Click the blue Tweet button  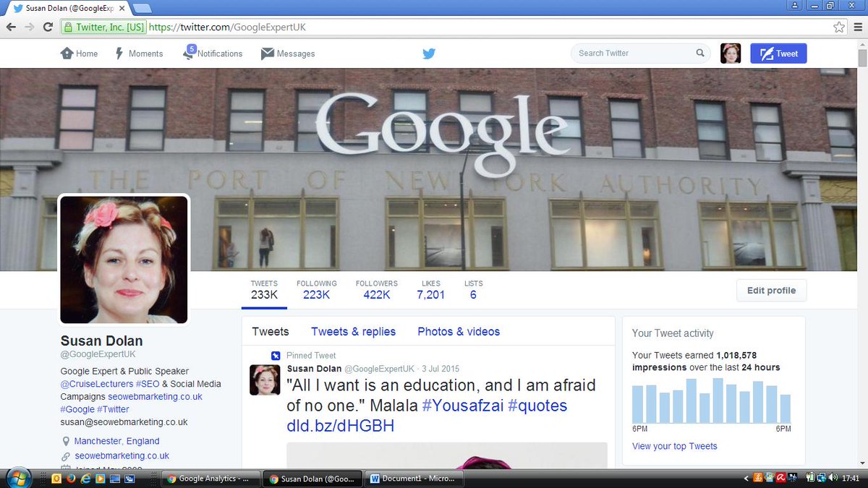pos(778,53)
